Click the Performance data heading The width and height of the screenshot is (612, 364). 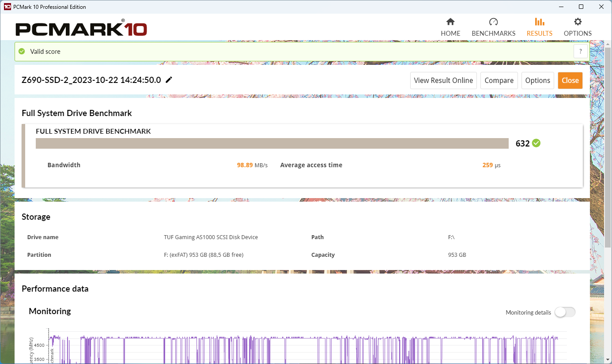coord(55,289)
